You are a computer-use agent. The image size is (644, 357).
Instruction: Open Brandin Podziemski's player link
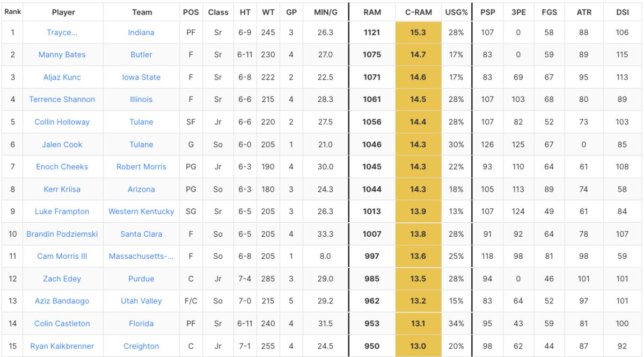62,234
